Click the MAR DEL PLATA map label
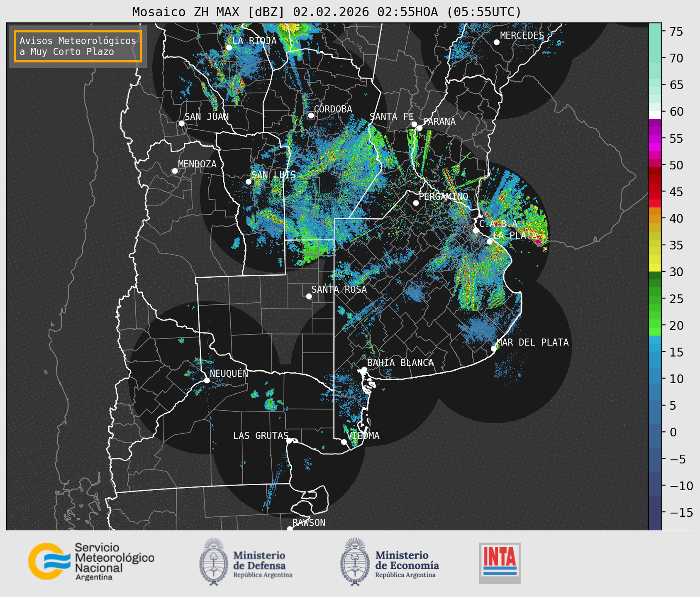Screen dimensions: 700x597 [532, 343]
